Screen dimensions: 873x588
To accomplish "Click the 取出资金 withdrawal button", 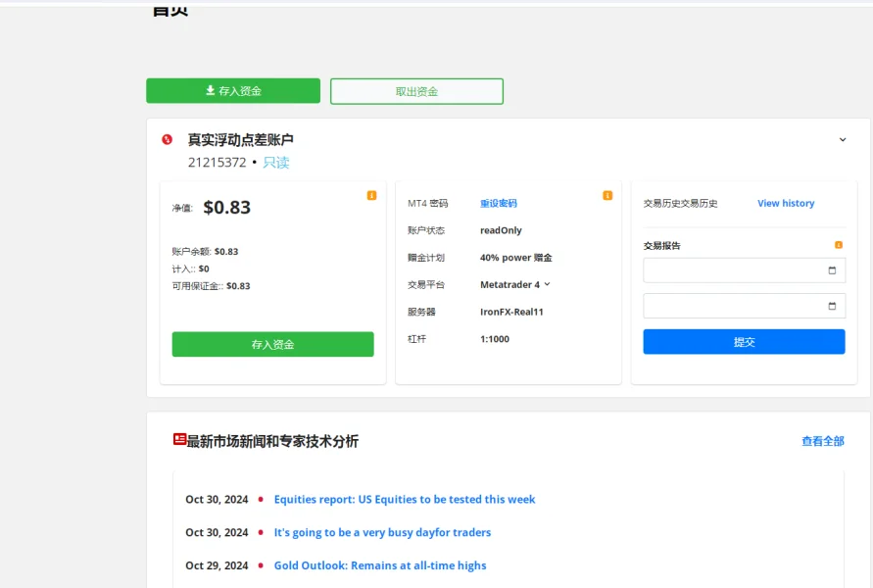I will pos(415,90).
